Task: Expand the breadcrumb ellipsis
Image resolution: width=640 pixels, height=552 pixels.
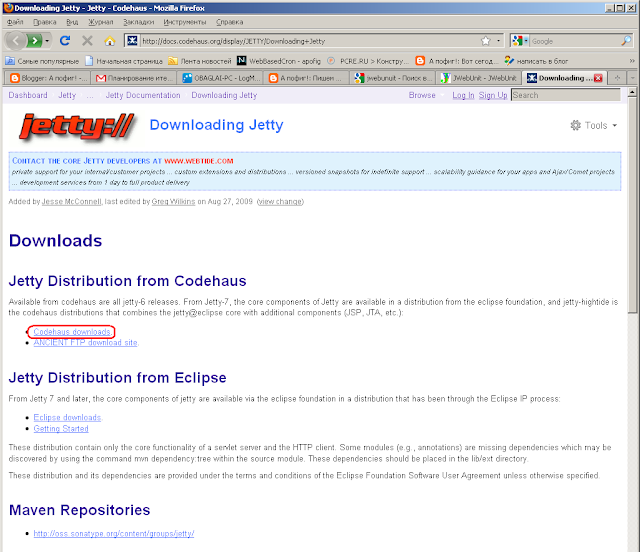Action: coord(90,96)
